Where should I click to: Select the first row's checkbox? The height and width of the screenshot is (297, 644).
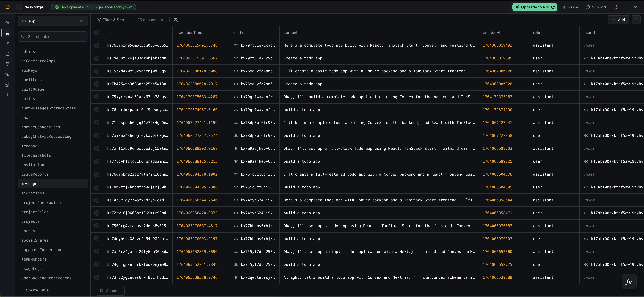[97, 45]
